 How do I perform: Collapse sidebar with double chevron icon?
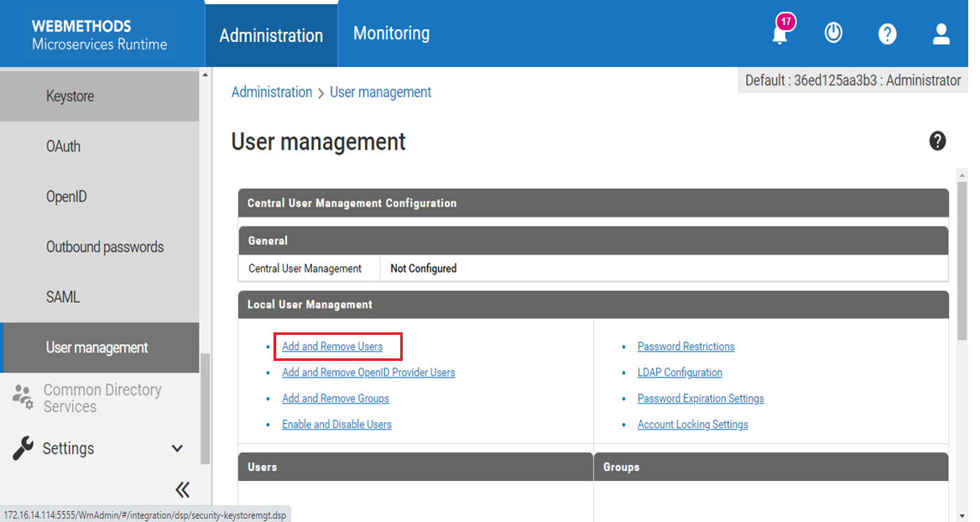(x=182, y=490)
